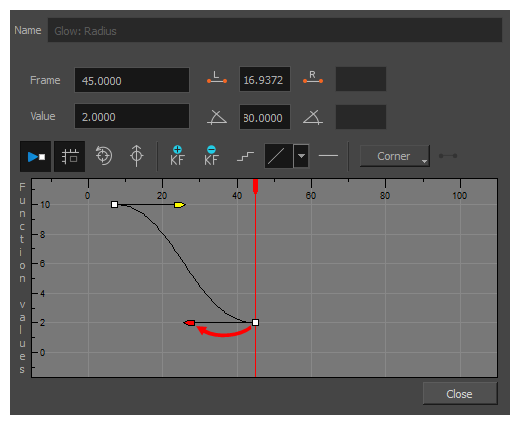
Task: Click the Frame value field
Action: tap(132, 80)
